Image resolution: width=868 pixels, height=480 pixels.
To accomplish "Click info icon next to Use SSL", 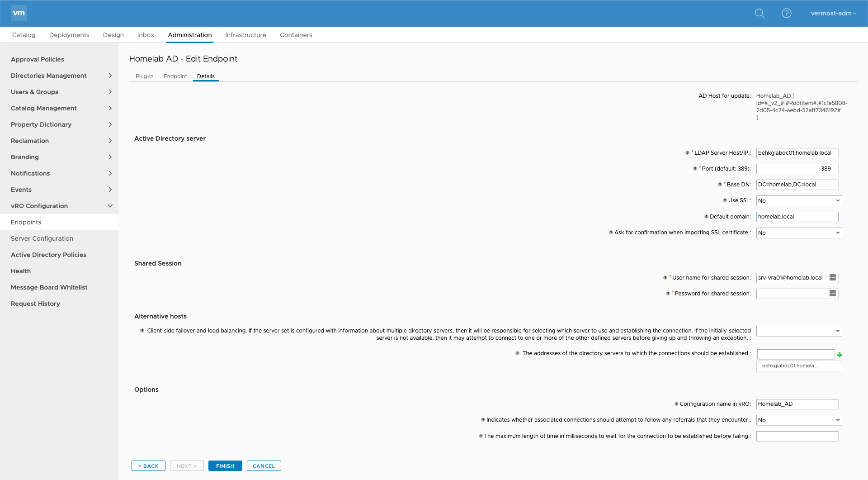I will point(725,200).
